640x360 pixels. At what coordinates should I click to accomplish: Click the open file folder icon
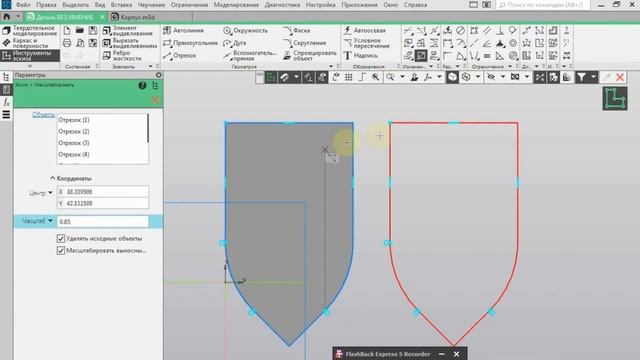80,31
